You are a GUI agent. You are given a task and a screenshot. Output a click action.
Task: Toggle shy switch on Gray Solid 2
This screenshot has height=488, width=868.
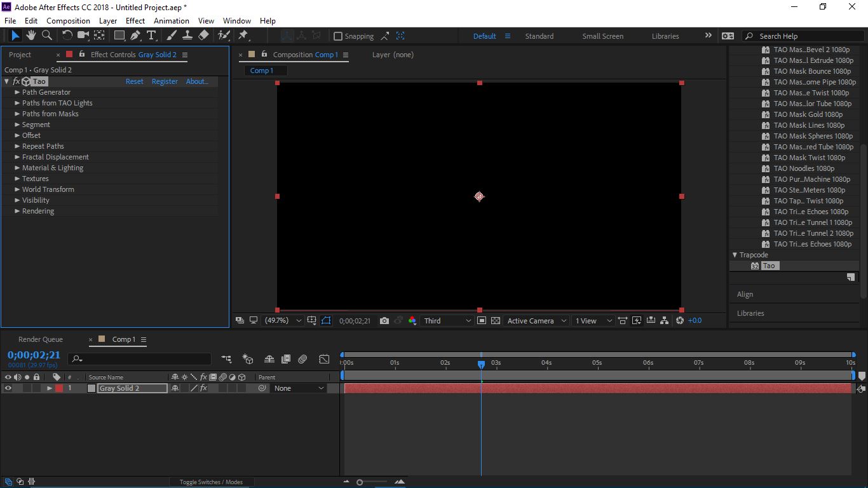pos(175,388)
